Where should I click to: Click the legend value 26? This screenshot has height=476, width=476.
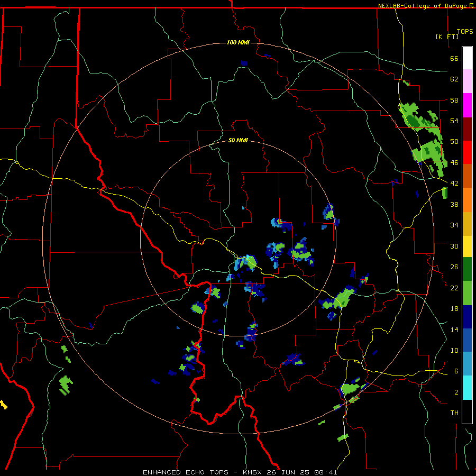[454, 267]
